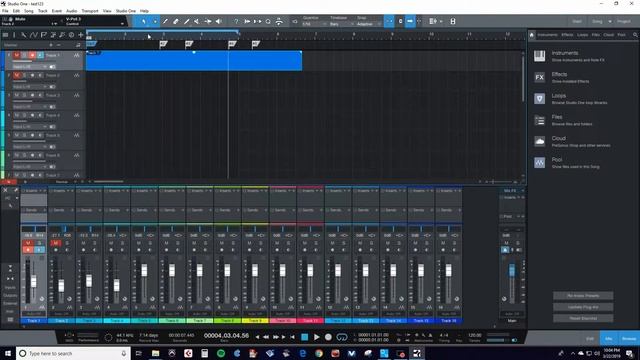Click the Browse view button bottom-right
This screenshot has height=360, width=640.
click(629, 338)
